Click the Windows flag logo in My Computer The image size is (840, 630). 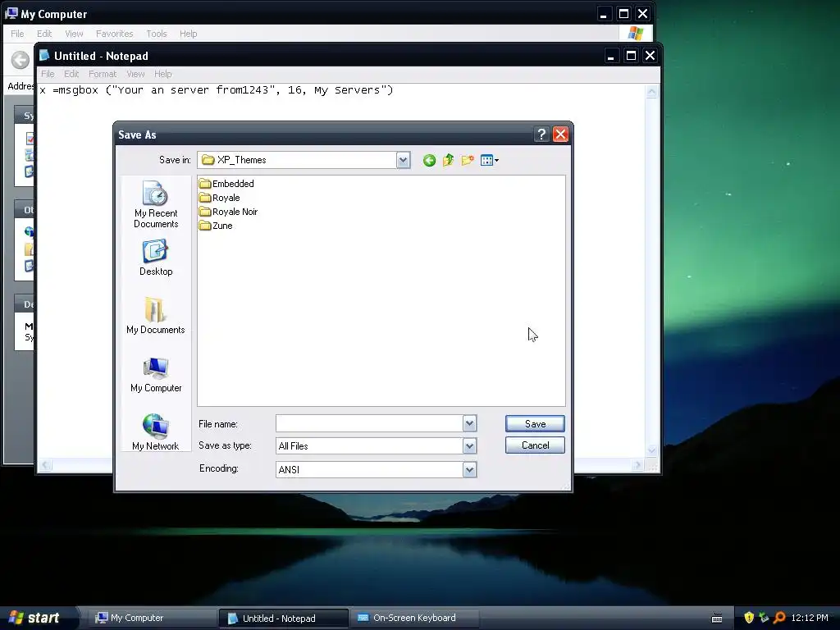tap(636, 33)
